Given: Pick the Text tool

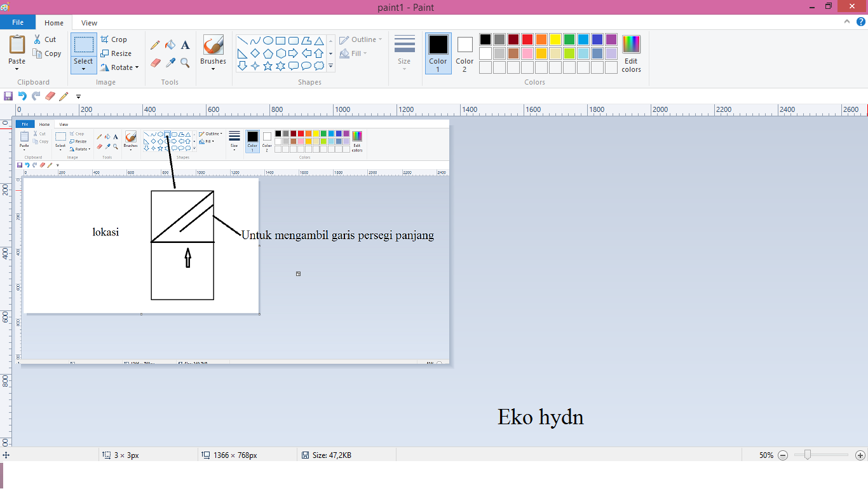Looking at the screenshot, I should point(185,45).
